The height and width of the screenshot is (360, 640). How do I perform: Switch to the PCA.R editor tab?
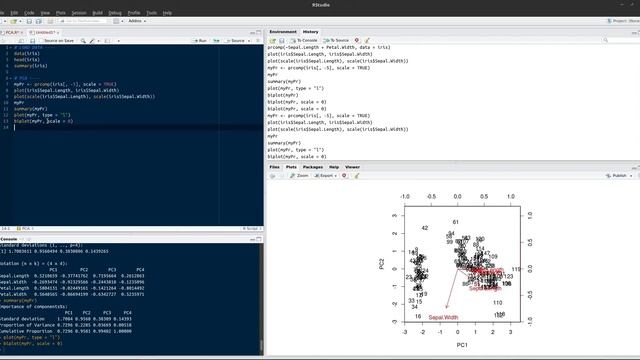click(x=12, y=32)
